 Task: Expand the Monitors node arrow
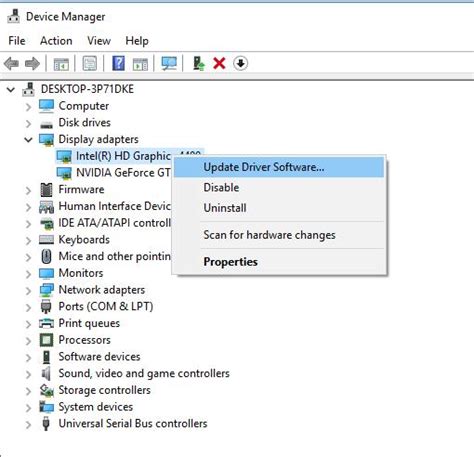[29, 274]
